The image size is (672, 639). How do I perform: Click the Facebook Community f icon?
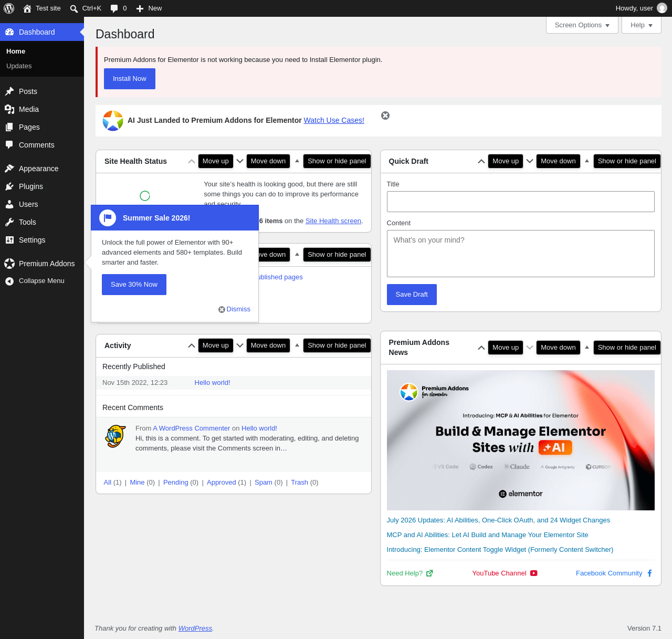coord(649,573)
